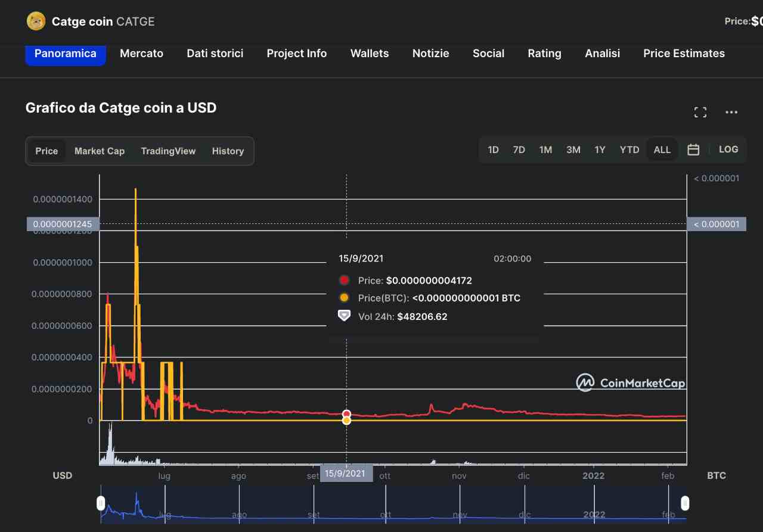Viewport: 763px width, 532px height.
Task: Switch to the Panoramica tab
Action: [66, 54]
